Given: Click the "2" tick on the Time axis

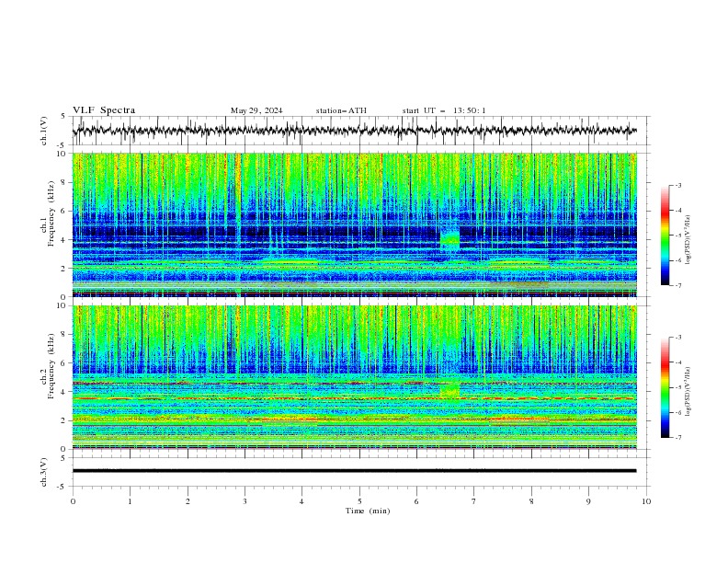Looking at the screenshot, I should 188,501.
